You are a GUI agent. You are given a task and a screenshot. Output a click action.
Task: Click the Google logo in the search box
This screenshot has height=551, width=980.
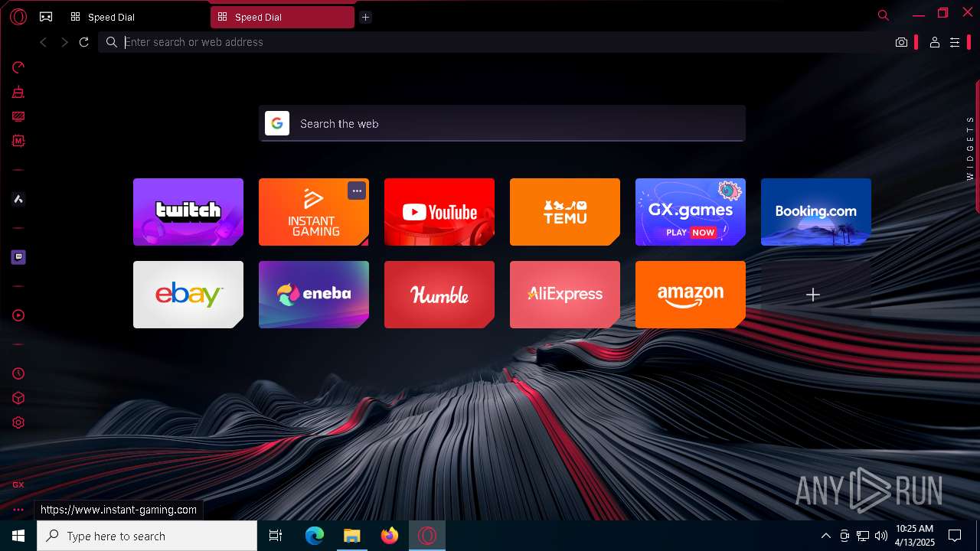click(x=277, y=123)
